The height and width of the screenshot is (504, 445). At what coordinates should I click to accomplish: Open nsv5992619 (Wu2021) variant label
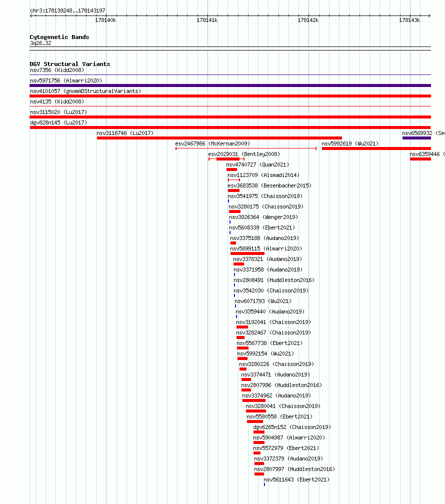(350, 143)
